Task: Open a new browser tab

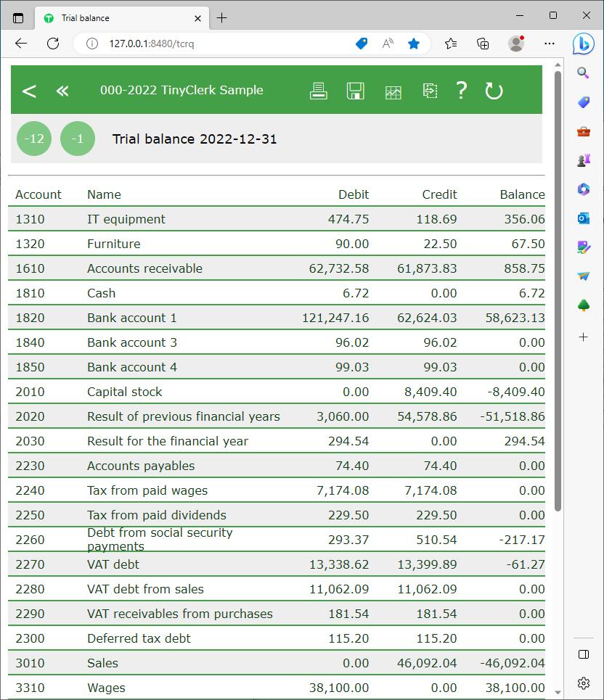Action: (x=222, y=17)
